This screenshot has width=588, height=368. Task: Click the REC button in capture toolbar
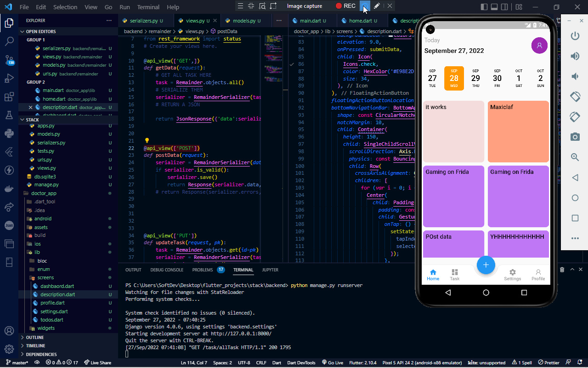click(x=345, y=6)
